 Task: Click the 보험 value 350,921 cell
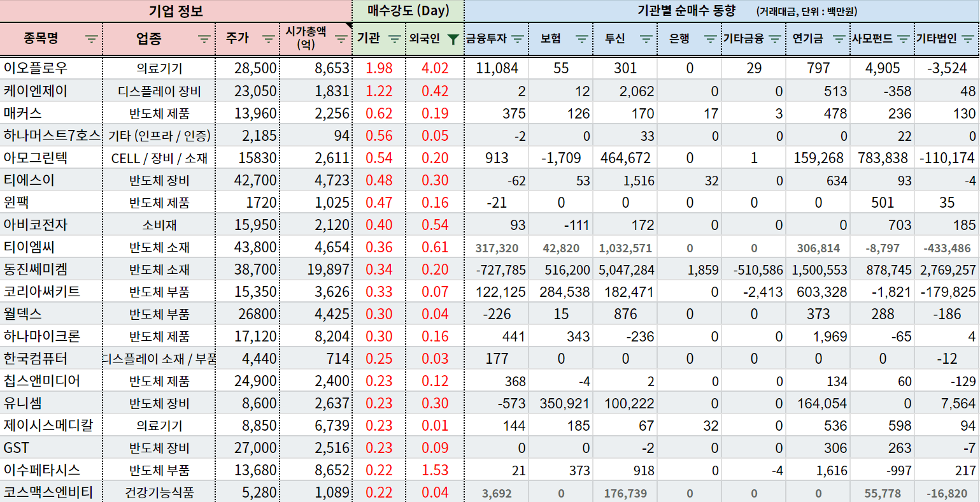[561, 403]
